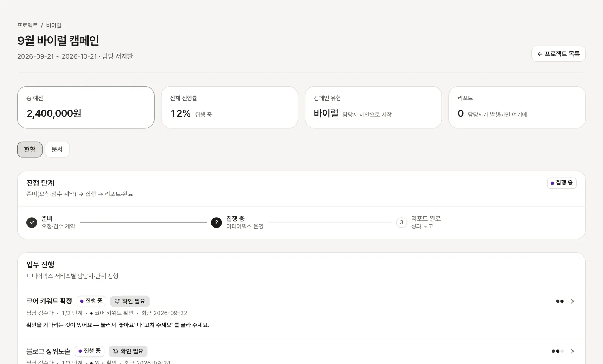Click 진행 중 badge on 코어 키워드 확정 row
Viewport: 603px width, 364px height.
[91, 301]
